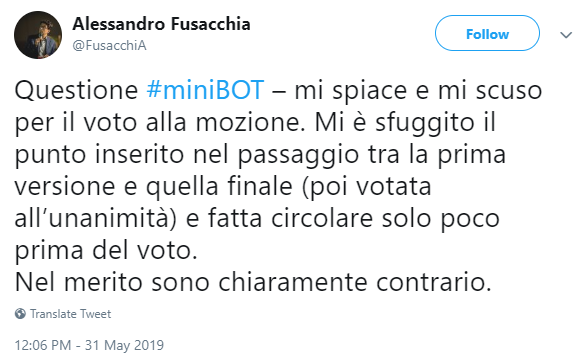Click the @FusacchiA handle
Viewport: 582px width, 363px height.
[x=109, y=45]
